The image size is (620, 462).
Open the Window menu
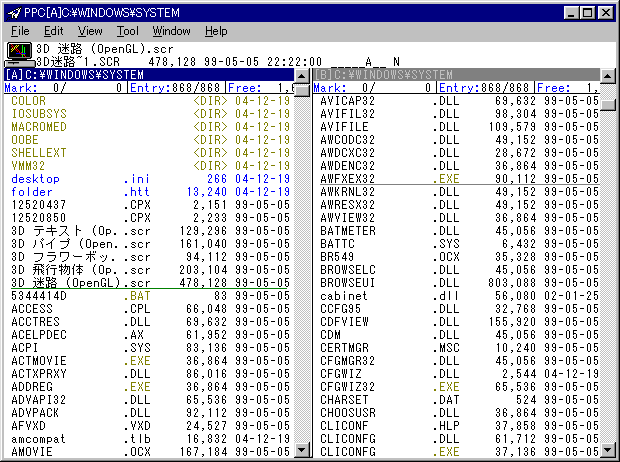(171, 32)
